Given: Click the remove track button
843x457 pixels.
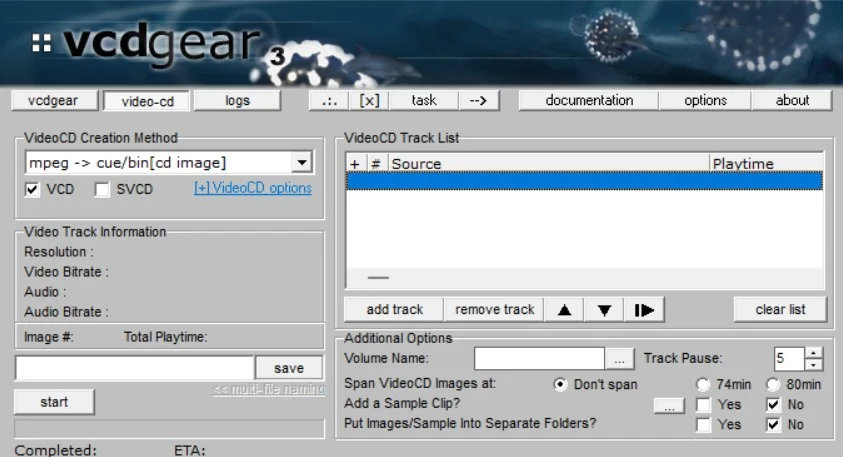Looking at the screenshot, I should coord(495,310).
